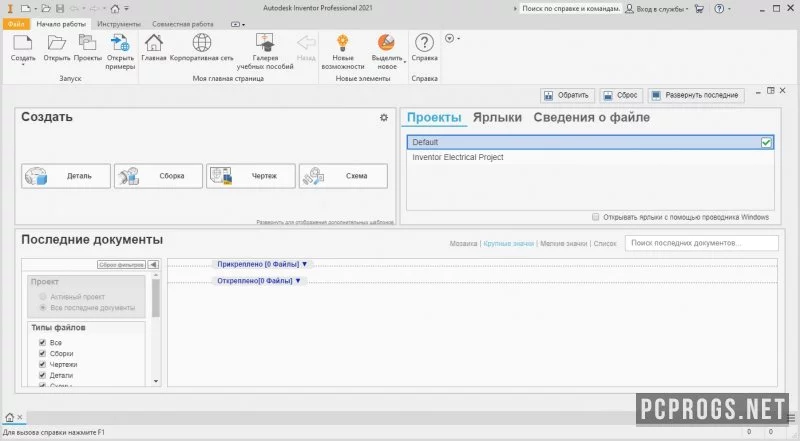Click Развернуть последние button
Image resolution: width=800 pixels, height=441 pixels.
[696, 95]
